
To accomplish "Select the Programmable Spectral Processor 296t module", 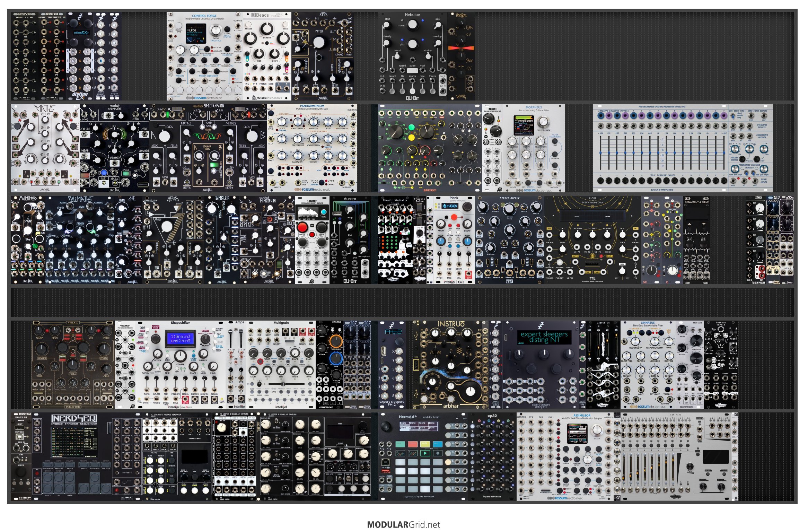I will 683,148.
